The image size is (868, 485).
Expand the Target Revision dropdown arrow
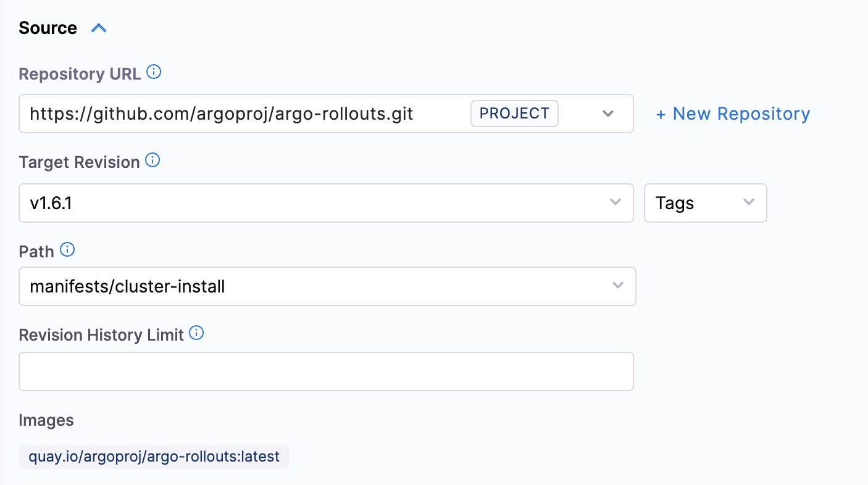click(615, 202)
